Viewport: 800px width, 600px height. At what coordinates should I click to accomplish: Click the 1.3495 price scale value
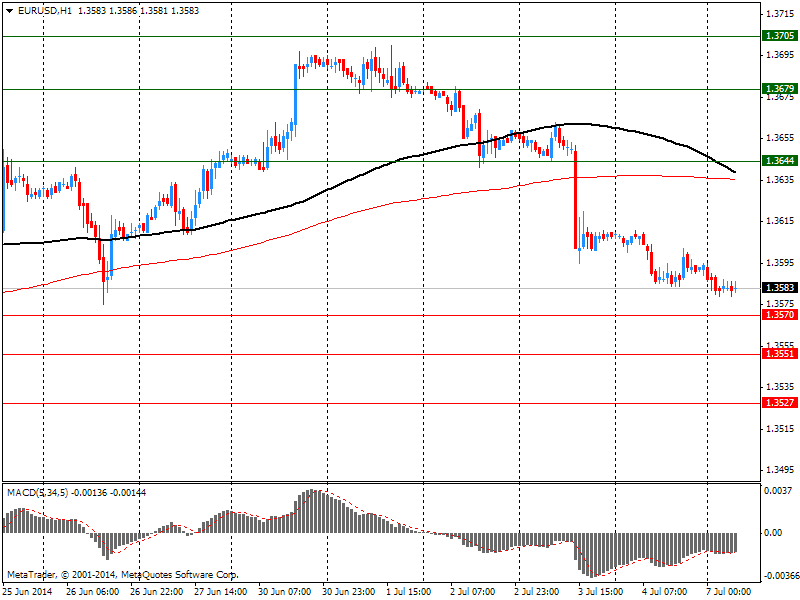781,470
